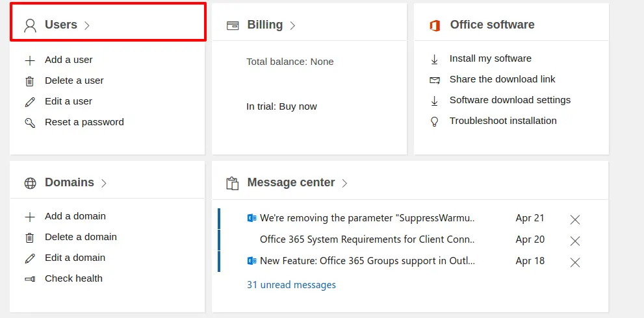Click the Message center clipboard icon

[233, 183]
